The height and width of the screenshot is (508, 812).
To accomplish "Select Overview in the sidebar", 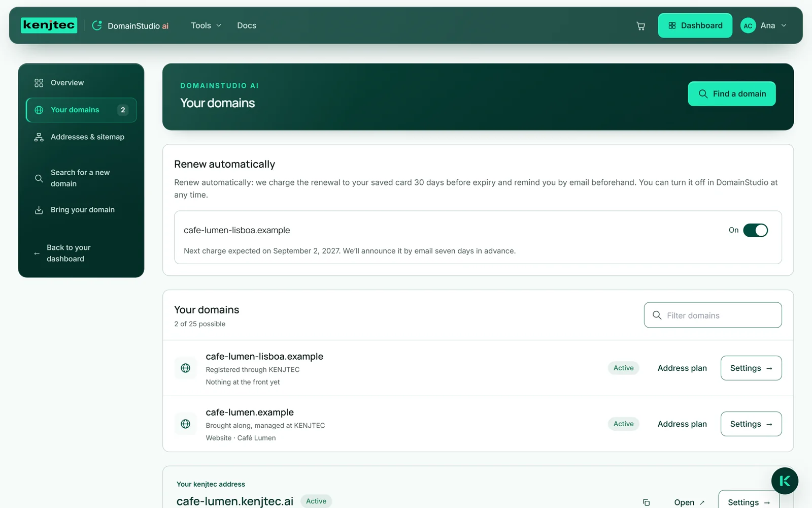I will [x=81, y=83].
